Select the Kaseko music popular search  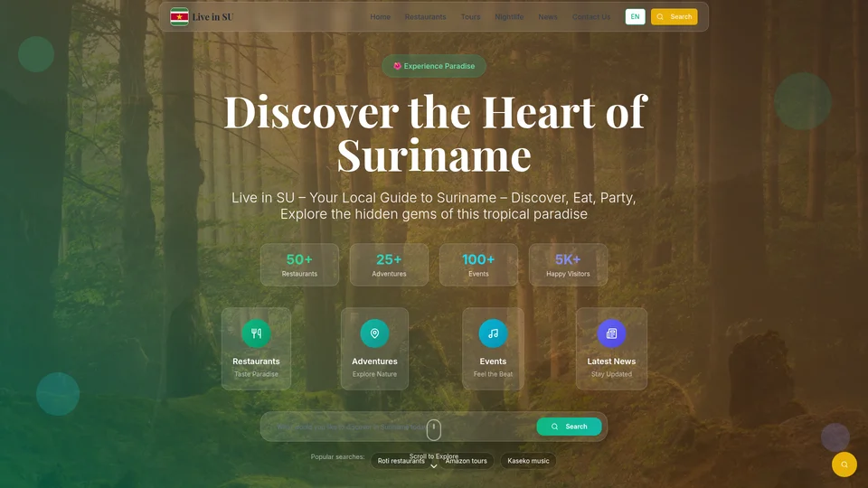click(528, 461)
